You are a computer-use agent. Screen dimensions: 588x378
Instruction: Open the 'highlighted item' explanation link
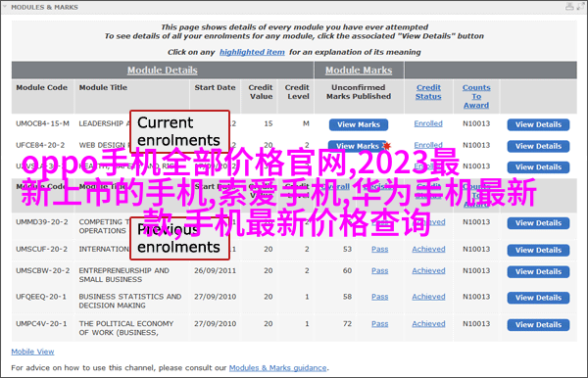tap(252, 52)
